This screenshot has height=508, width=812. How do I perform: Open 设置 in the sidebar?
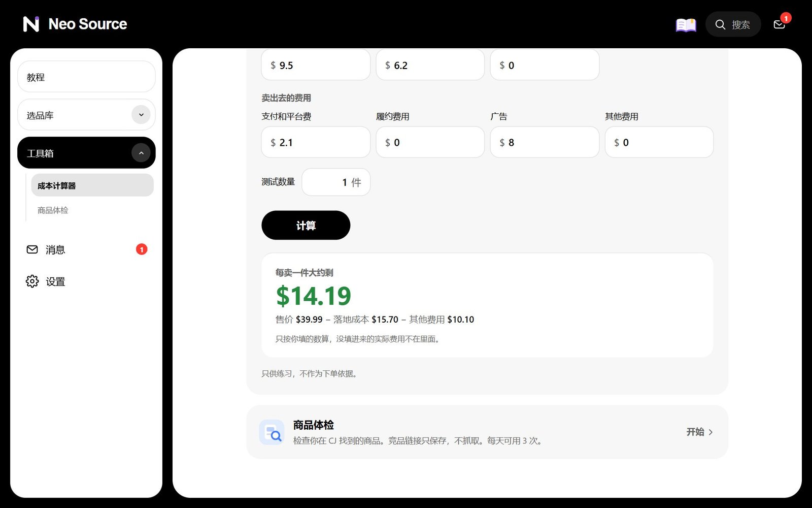(86, 281)
